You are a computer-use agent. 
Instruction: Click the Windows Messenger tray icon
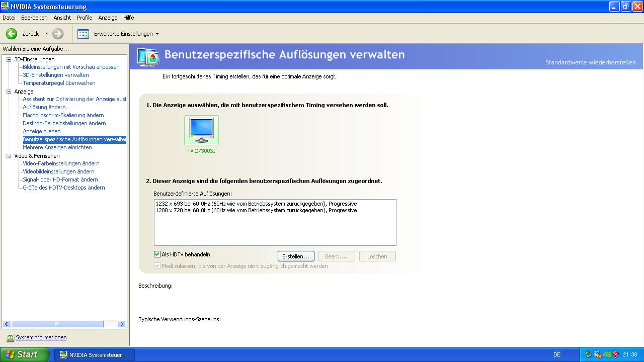click(597, 354)
